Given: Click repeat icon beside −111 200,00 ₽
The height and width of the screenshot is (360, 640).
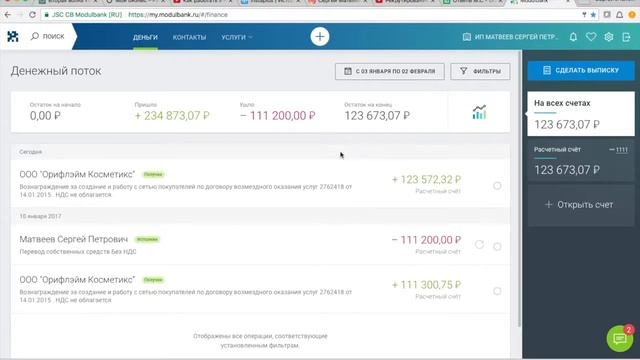Looking at the screenshot, I should pos(479,244).
